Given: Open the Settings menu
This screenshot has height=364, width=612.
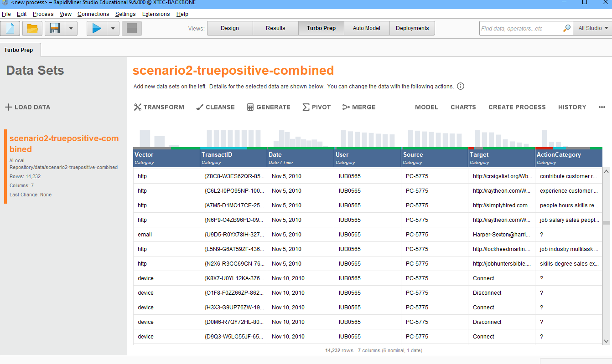Looking at the screenshot, I should click(x=125, y=14).
